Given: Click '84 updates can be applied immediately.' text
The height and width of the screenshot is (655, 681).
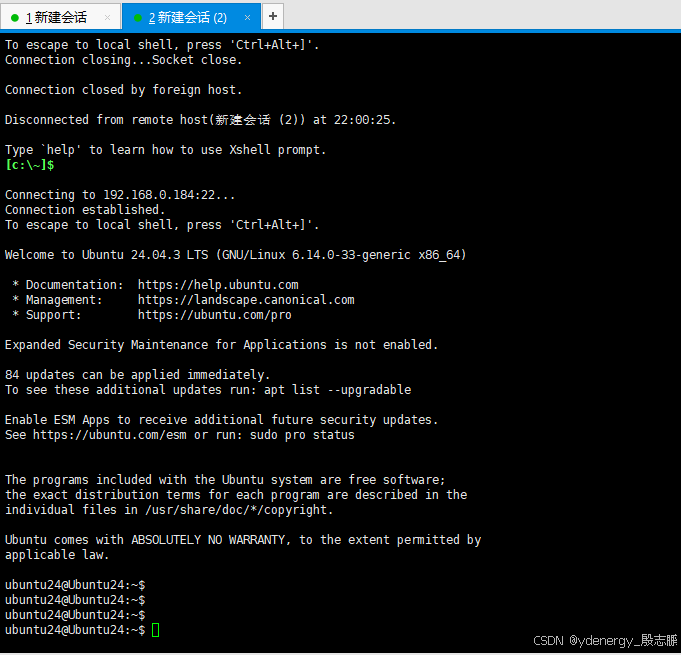Looking at the screenshot, I should pyautogui.click(x=138, y=375).
